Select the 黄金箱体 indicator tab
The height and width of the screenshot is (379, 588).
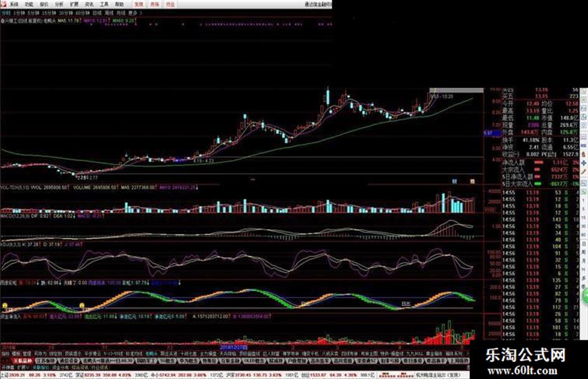(434, 353)
